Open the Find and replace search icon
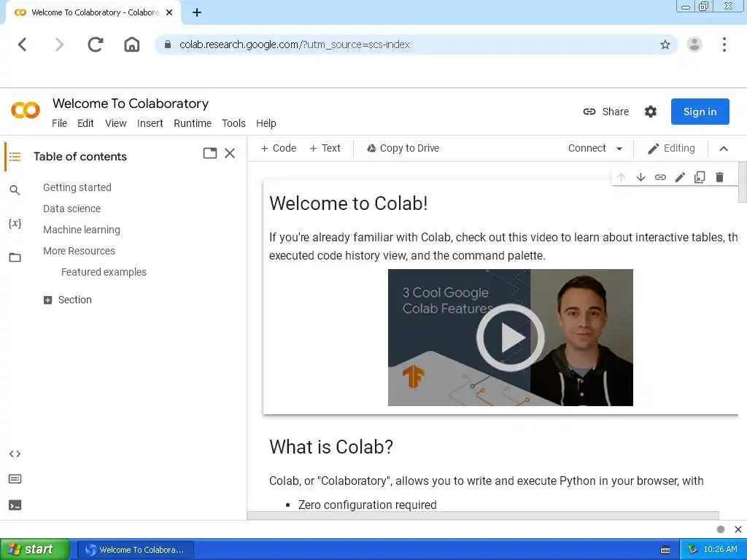 tap(15, 190)
